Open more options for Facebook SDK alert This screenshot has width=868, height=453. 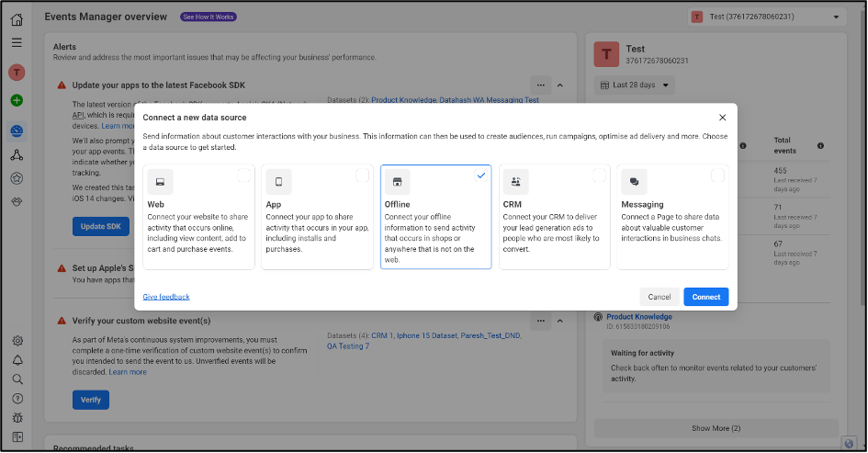click(540, 85)
